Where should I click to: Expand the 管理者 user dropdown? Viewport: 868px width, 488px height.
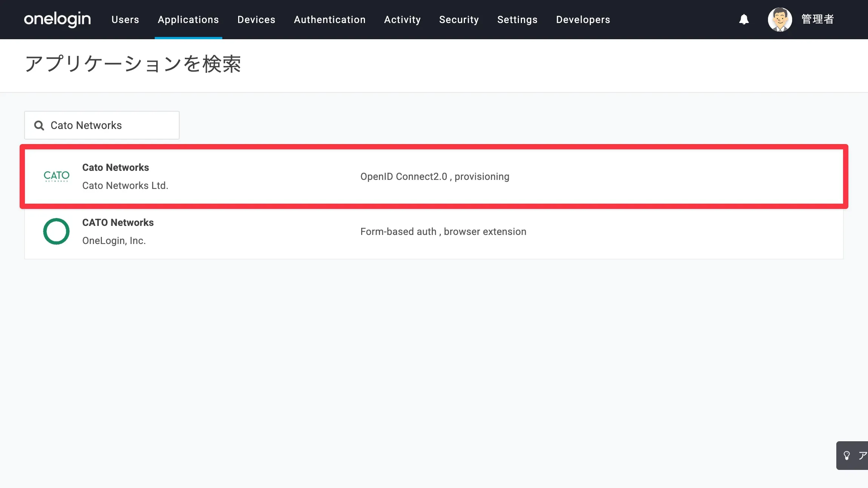(x=817, y=19)
